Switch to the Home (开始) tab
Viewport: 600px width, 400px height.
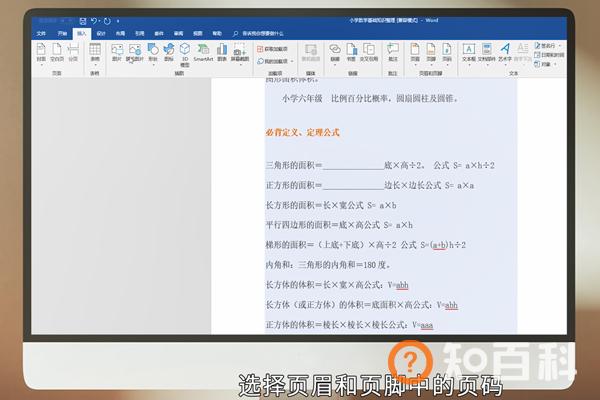pyautogui.click(x=62, y=34)
